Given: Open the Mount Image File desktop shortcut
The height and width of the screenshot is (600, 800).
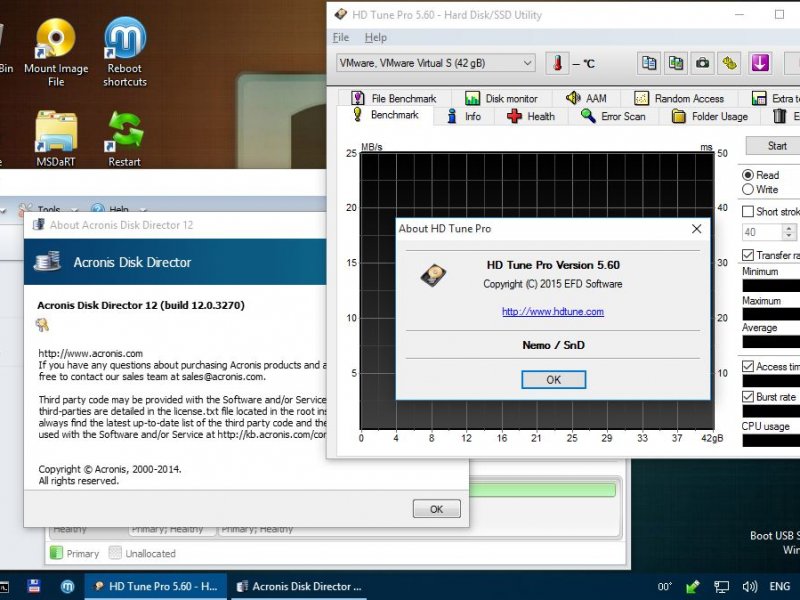Looking at the screenshot, I should [56, 53].
